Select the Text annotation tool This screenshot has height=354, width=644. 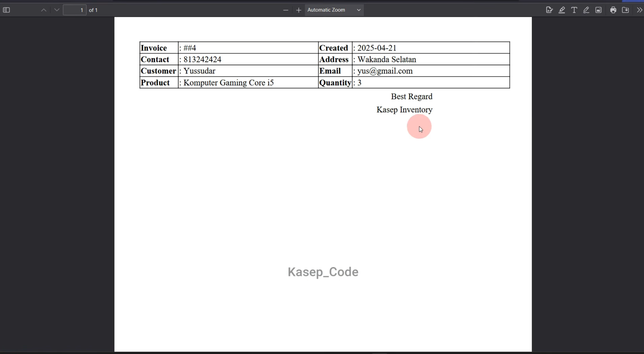(x=574, y=10)
